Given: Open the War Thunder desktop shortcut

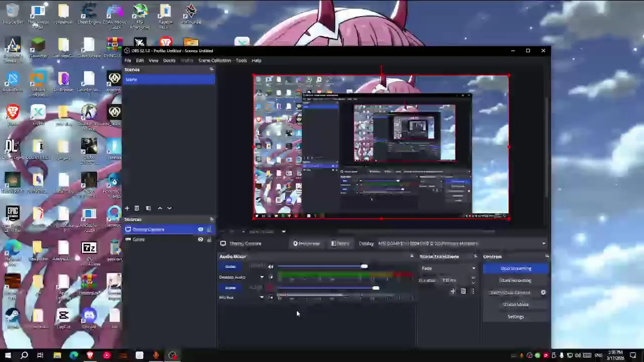Looking at the screenshot, I should pos(191,14).
